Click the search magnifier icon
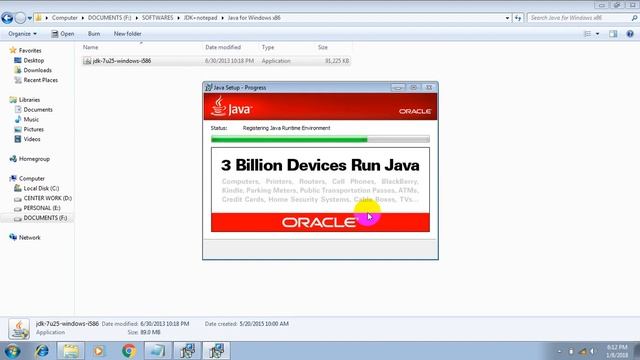 [x=634, y=18]
